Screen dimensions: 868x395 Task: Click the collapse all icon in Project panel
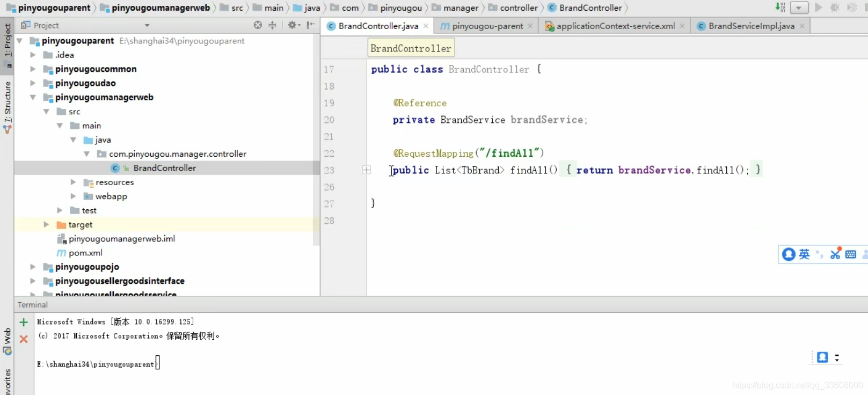point(272,25)
